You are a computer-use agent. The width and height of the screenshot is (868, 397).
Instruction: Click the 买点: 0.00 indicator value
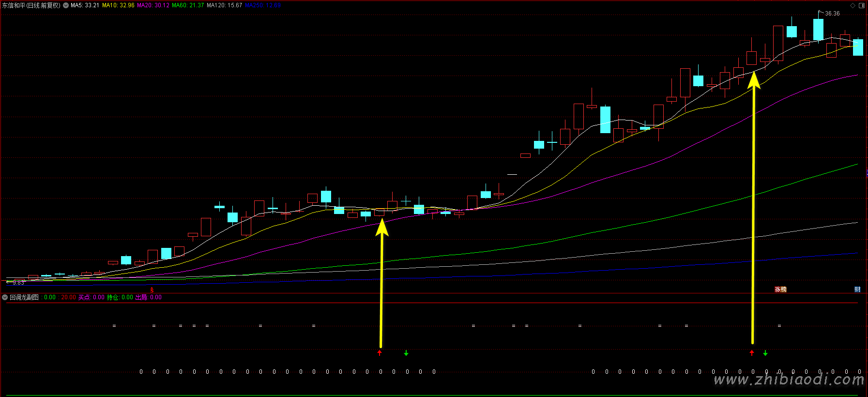[91, 297]
